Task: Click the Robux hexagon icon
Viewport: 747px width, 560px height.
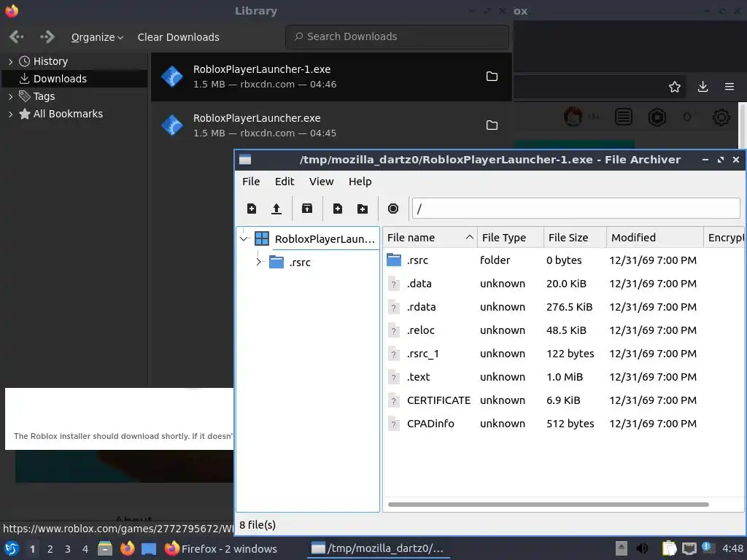Action: click(657, 117)
